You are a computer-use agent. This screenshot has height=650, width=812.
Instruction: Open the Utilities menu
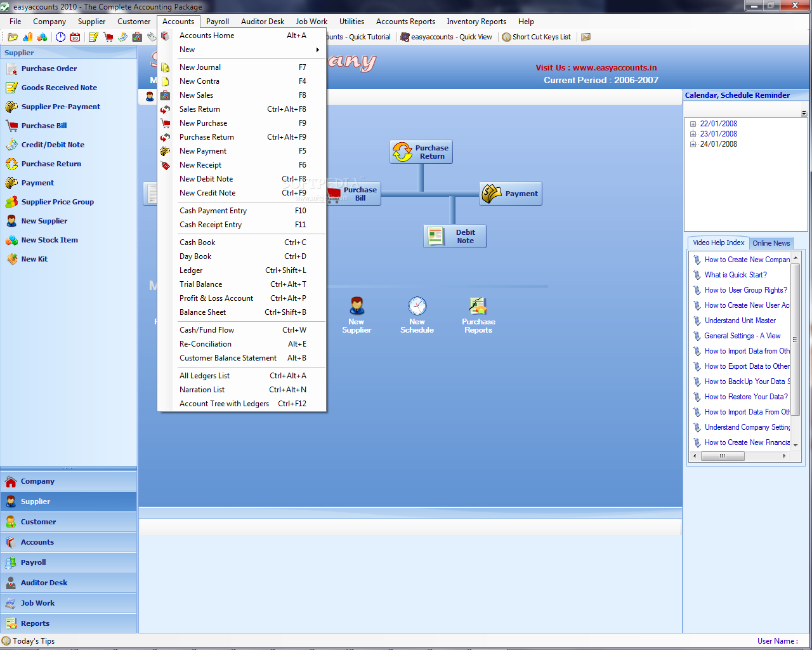coord(351,22)
